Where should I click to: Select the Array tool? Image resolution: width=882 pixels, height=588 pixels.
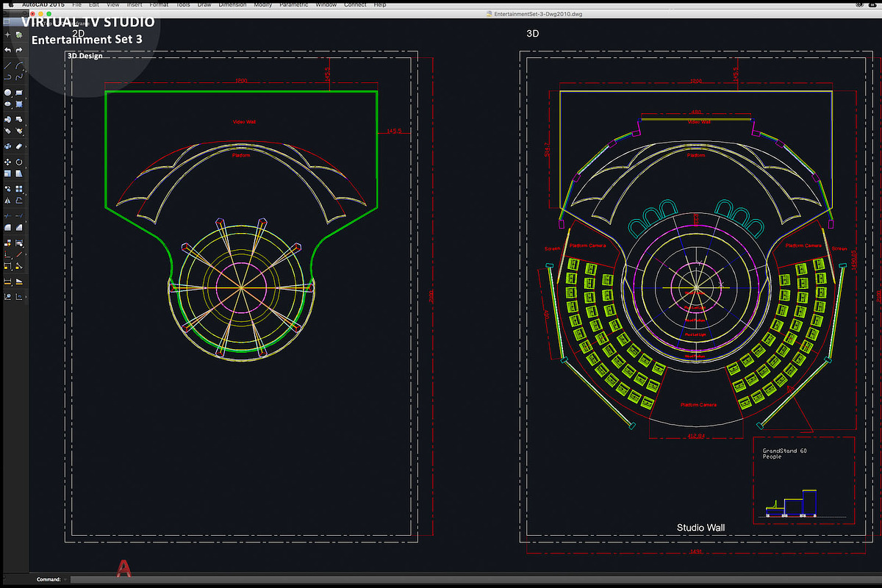pyautogui.click(x=19, y=189)
